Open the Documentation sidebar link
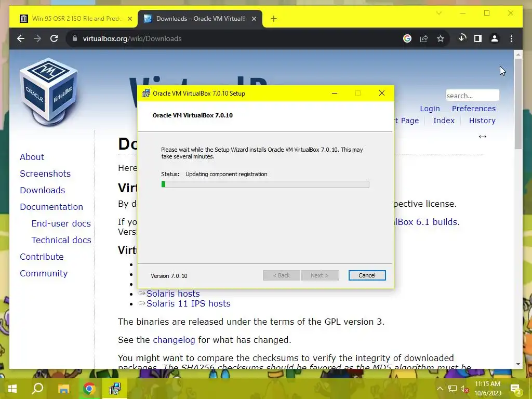 (x=51, y=207)
